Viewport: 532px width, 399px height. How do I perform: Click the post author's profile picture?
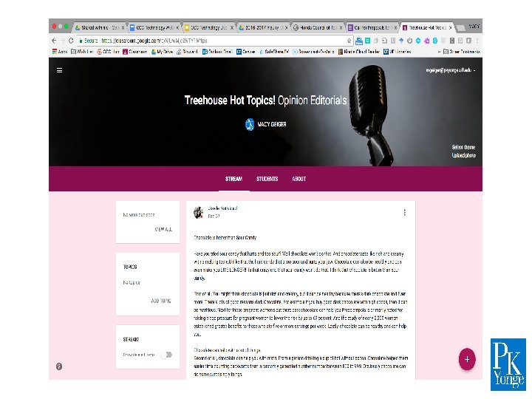[198, 212]
